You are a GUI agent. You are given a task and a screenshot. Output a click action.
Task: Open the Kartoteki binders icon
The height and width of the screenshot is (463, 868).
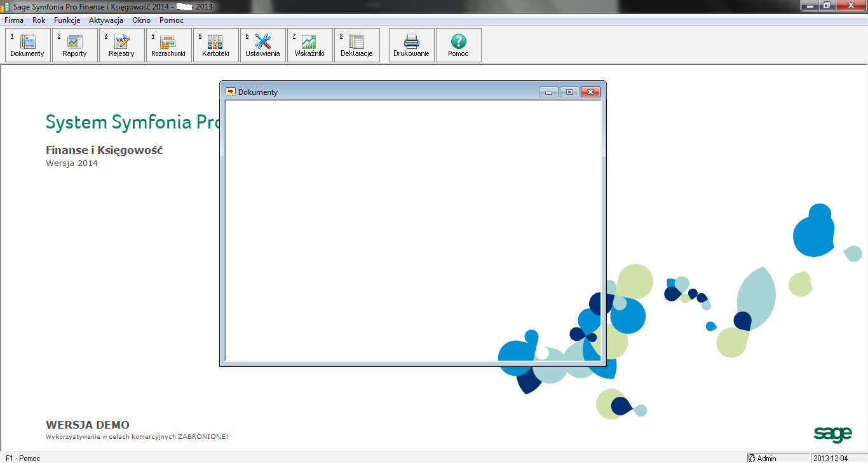coord(215,42)
